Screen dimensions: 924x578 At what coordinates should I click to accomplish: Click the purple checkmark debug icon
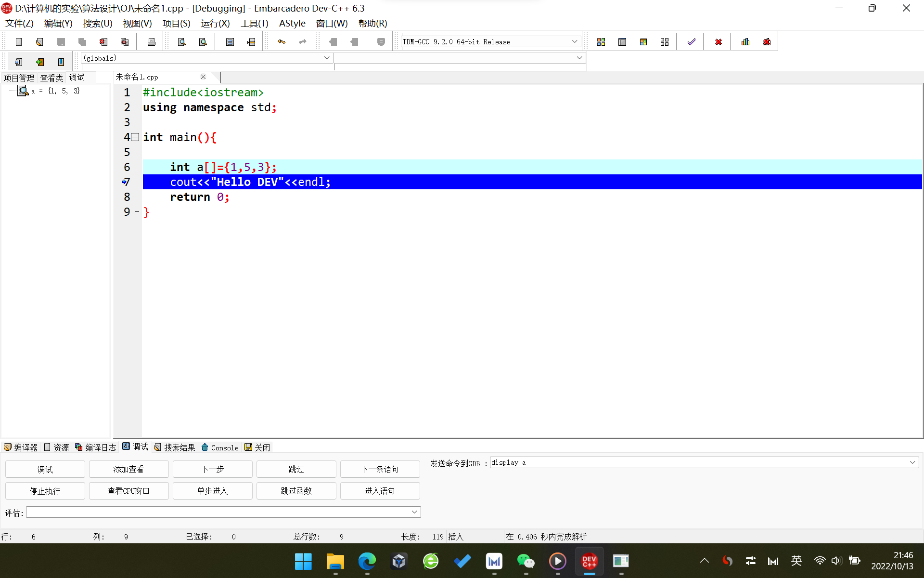[691, 42]
